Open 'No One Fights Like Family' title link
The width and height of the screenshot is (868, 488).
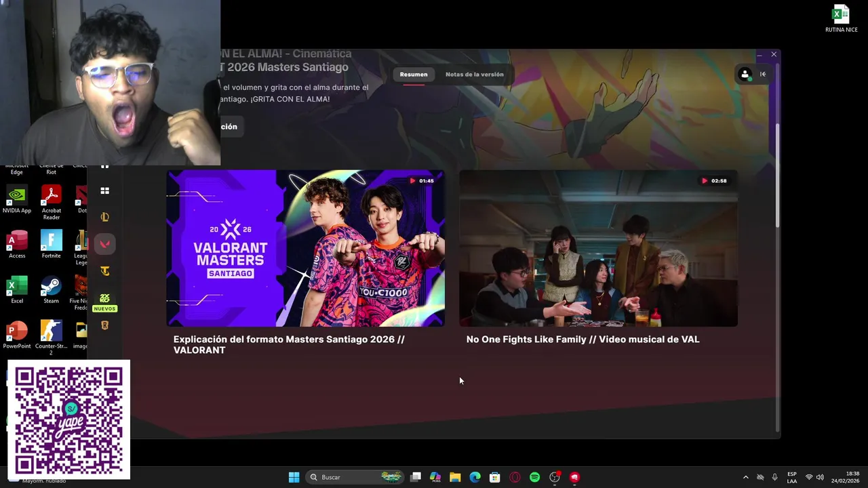point(583,339)
